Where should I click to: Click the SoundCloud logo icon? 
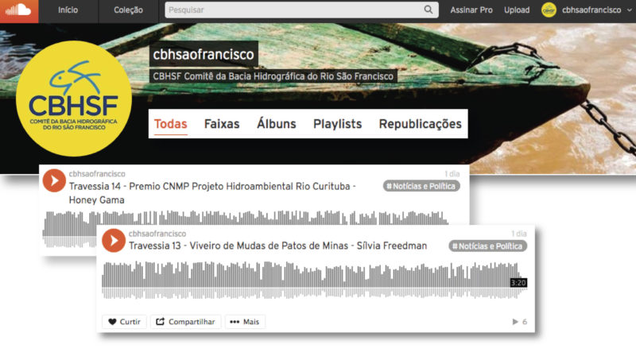17,10
